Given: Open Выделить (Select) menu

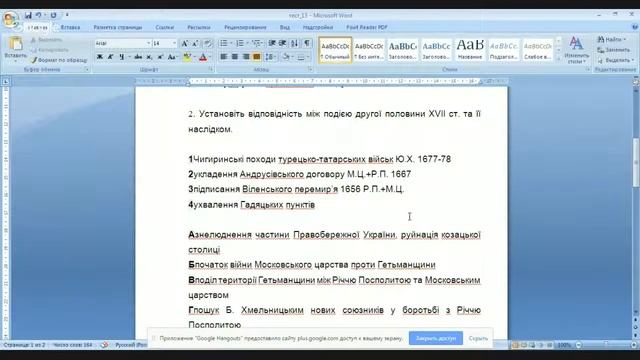Looking at the screenshot, I should (616, 60).
